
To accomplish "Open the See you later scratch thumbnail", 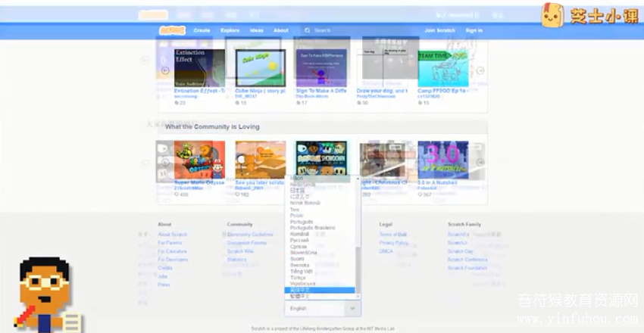I will 261,160.
